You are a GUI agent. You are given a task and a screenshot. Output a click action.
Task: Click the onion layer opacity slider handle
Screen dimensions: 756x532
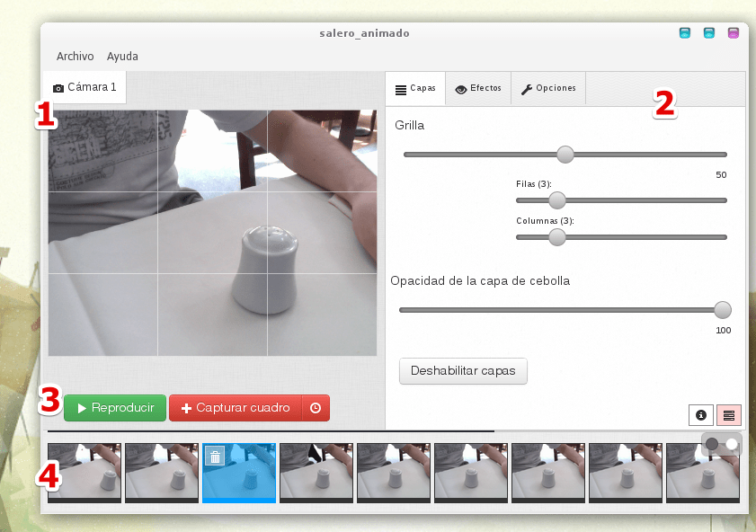pyautogui.click(x=722, y=310)
